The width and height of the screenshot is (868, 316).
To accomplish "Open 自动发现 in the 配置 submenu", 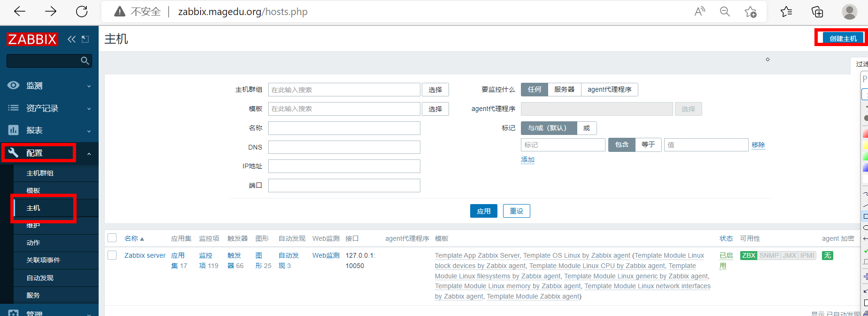I will (x=40, y=278).
